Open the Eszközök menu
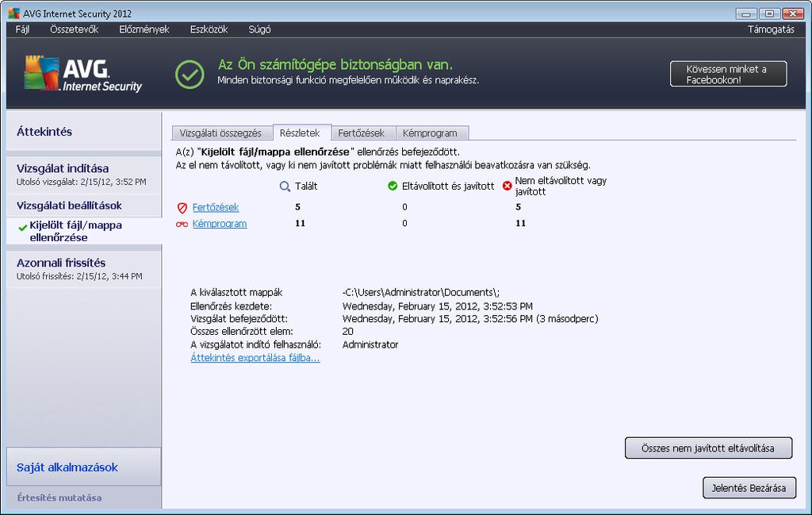 (x=209, y=29)
